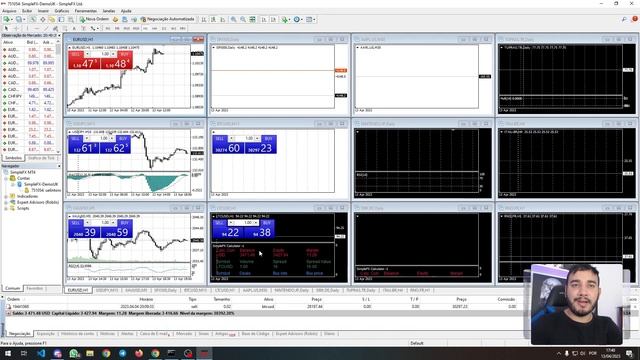Select the MN timeframe button
The width and height of the screenshot is (640, 360).
pyautogui.click(x=182, y=29)
